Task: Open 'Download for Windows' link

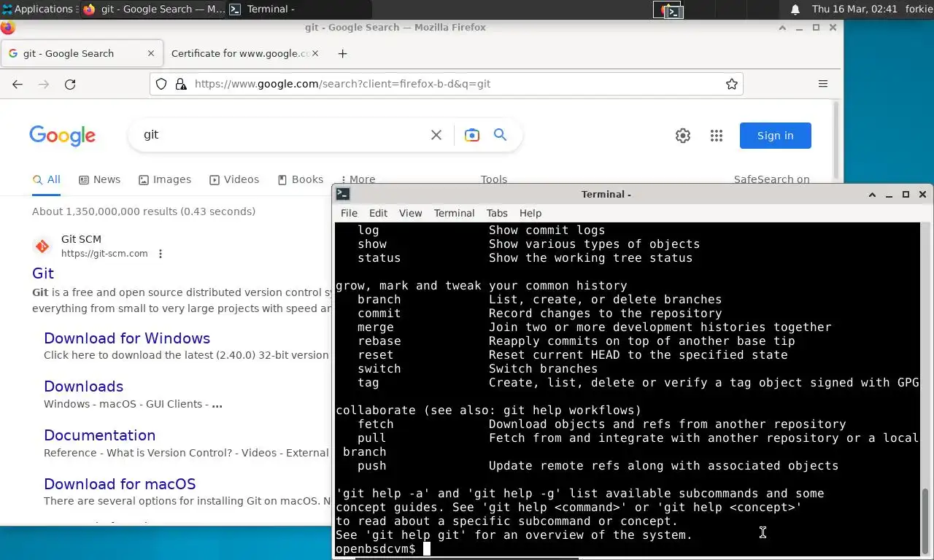Action: (127, 338)
